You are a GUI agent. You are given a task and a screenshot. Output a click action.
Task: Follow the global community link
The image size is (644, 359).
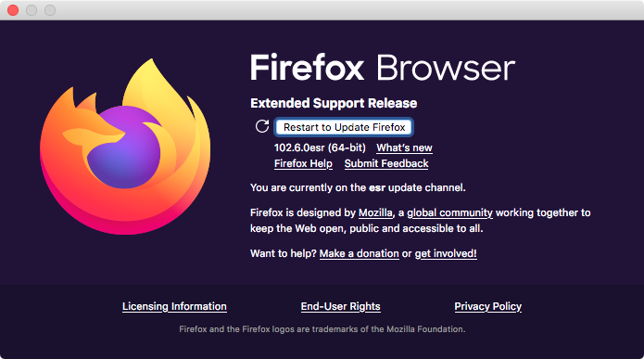(x=449, y=212)
